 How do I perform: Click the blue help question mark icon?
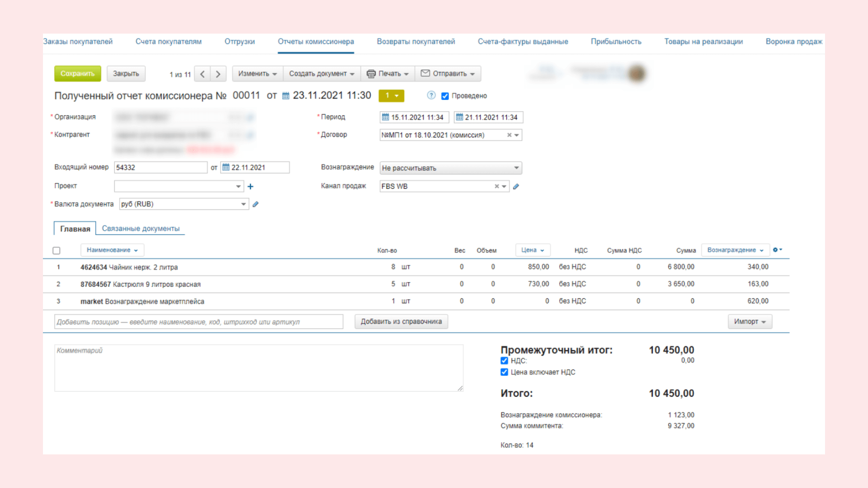pos(431,95)
